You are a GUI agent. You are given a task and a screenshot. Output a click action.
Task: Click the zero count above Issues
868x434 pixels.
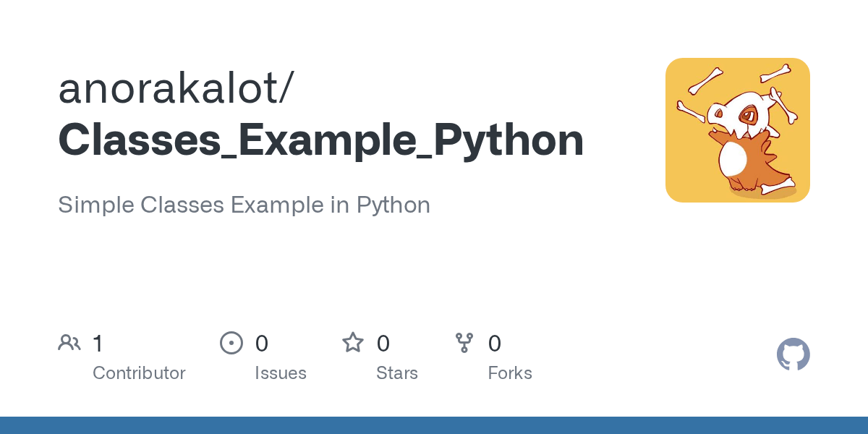coord(262,344)
